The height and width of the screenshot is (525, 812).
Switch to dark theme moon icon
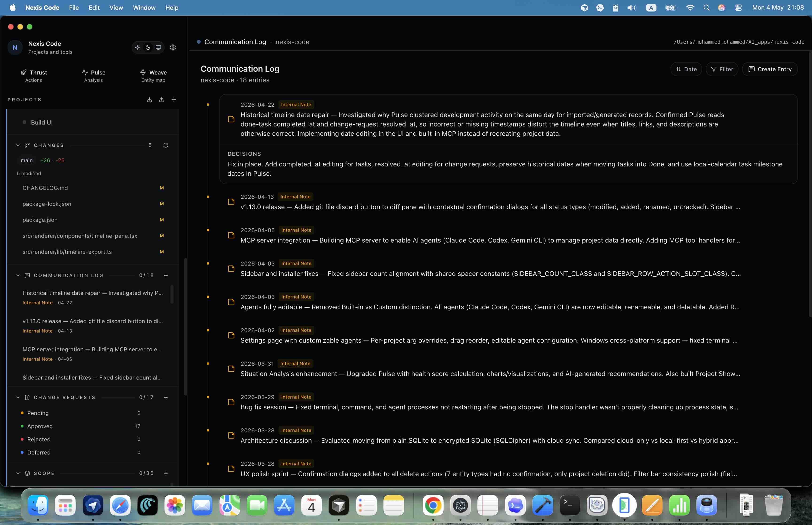coord(148,47)
